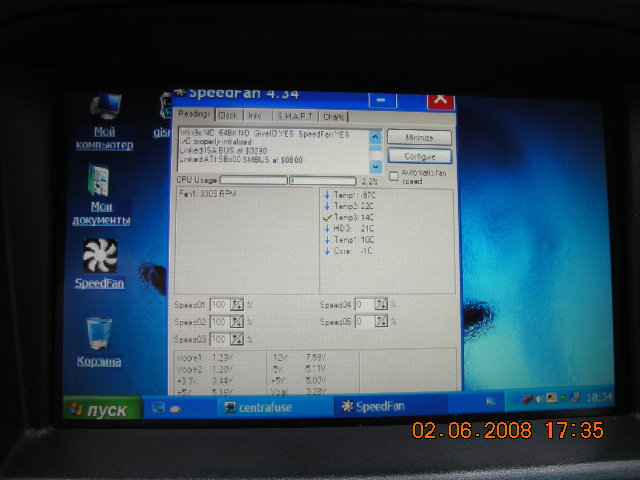Image resolution: width=640 pixels, height=480 pixels.
Task: Click the system tray clock
Action: pyautogui.click(x=599, y=397)
